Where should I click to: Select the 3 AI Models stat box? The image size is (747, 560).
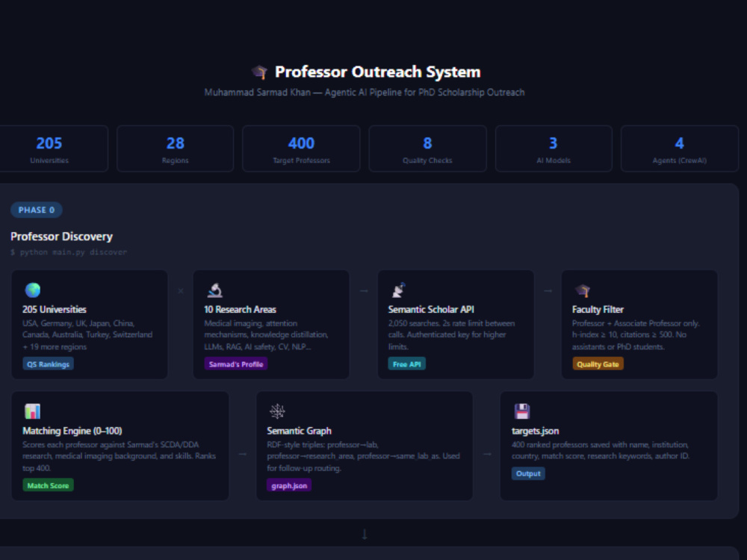point(554,149)
